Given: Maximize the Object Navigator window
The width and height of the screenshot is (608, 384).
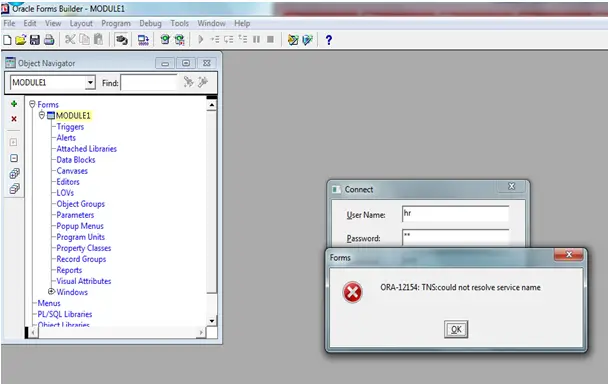Looking at the screenshot, I should point(186,63).
